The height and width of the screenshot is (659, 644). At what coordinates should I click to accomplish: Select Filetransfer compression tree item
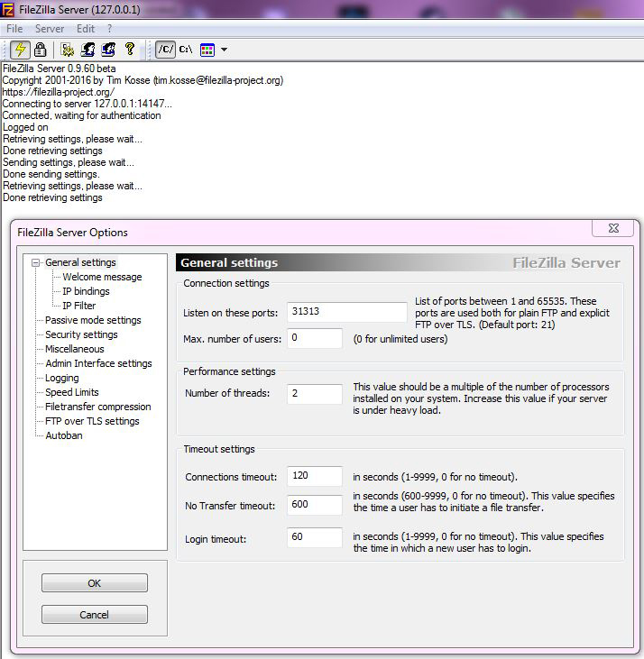click(x=98, y=407)
